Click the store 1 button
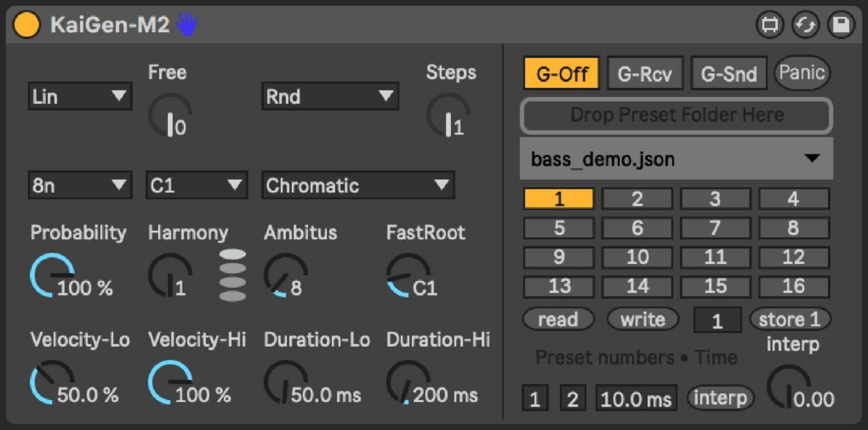The image size is (868, 430). (790, 319)
